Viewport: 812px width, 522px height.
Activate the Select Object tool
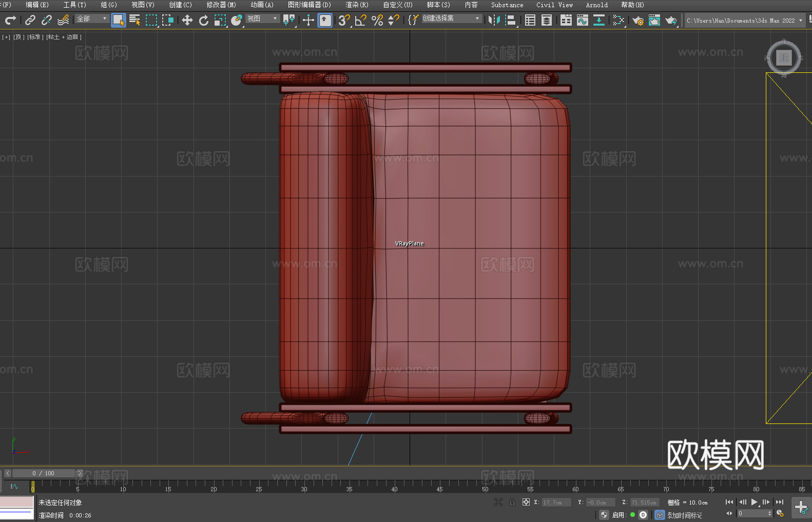(119, 20)
